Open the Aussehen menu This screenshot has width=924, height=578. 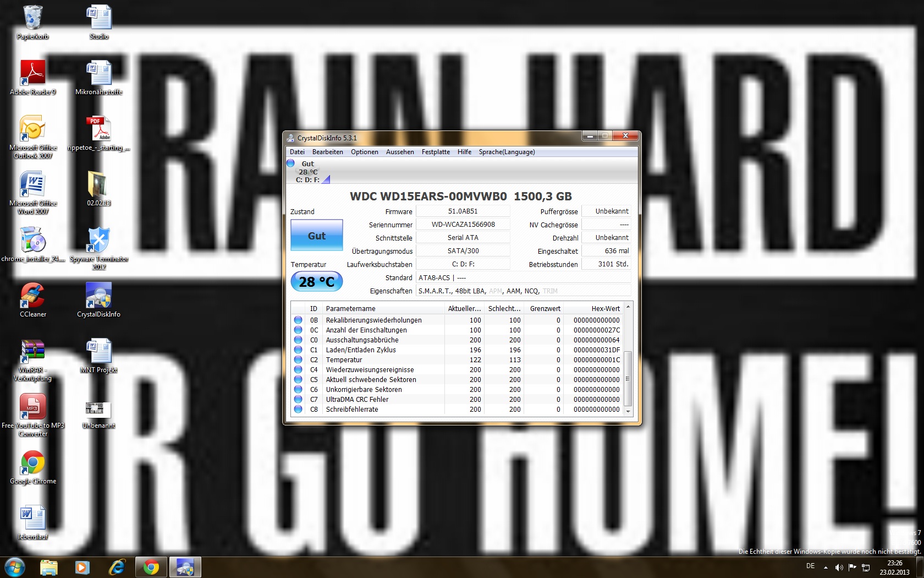(x=400, y=152)
